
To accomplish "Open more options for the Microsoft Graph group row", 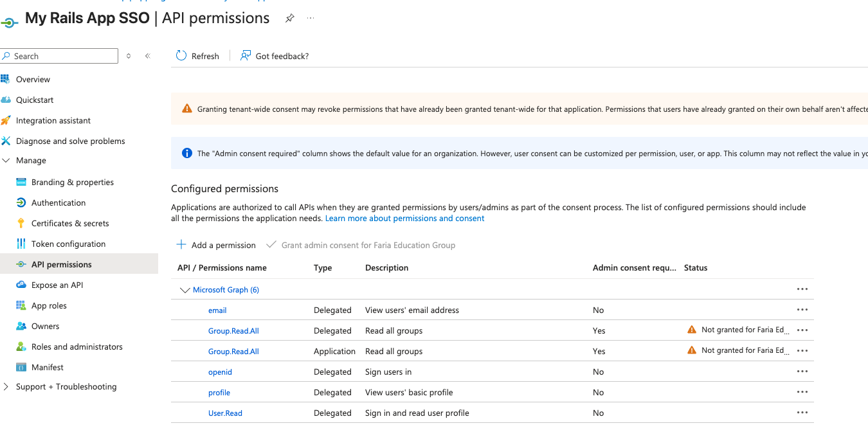I will coord(802,289).
